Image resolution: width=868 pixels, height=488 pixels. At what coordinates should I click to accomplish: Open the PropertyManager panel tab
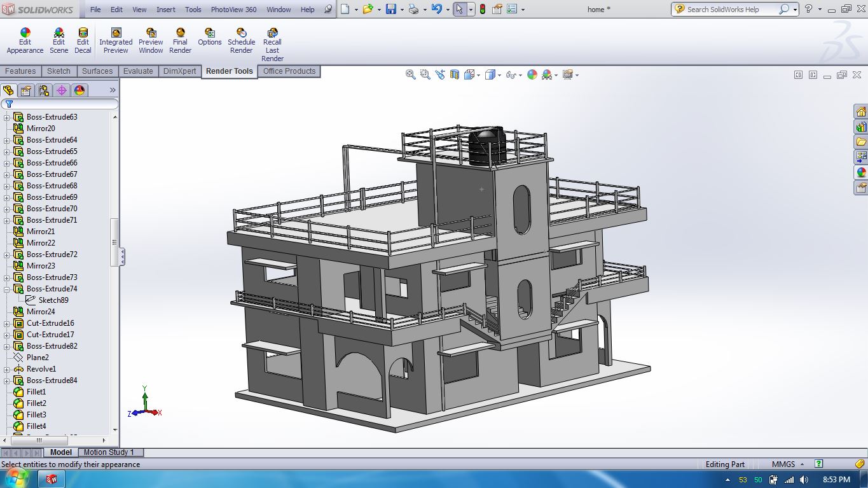[x=26, y=90]
